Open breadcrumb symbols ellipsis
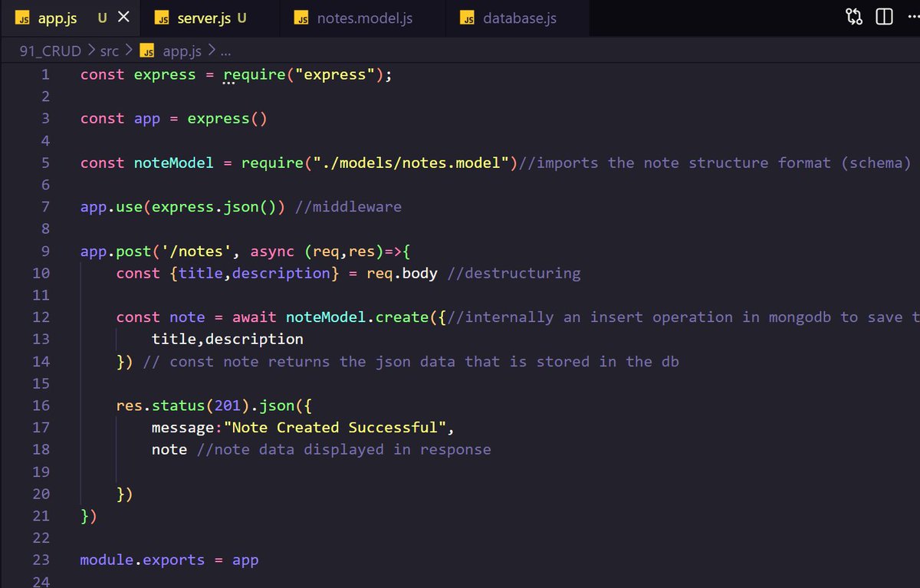 tap(226, 51)
